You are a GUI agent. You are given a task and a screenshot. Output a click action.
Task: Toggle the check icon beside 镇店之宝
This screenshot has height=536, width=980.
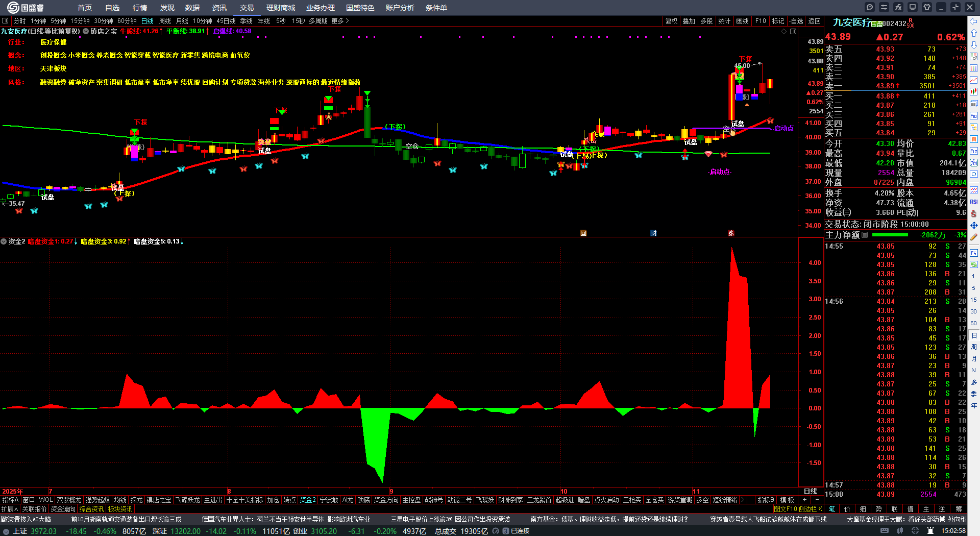point(86,32)
